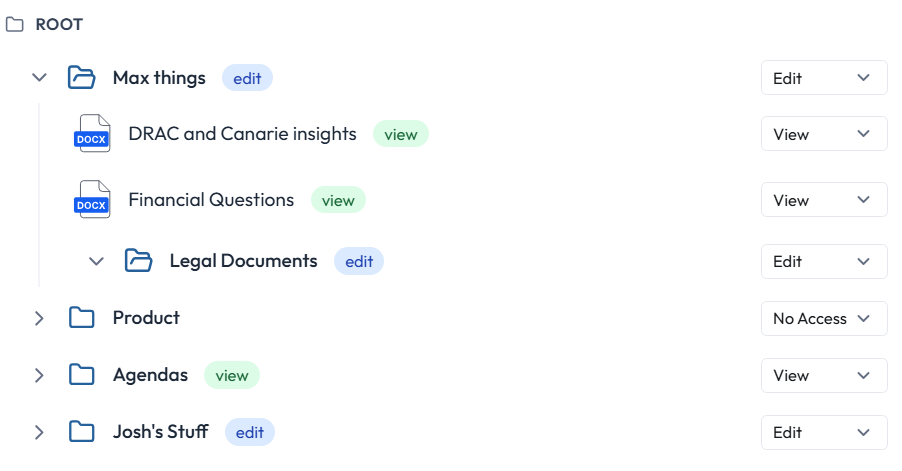
Task: Click the Josh's Stuff folder icon
Action: (81, 432)
